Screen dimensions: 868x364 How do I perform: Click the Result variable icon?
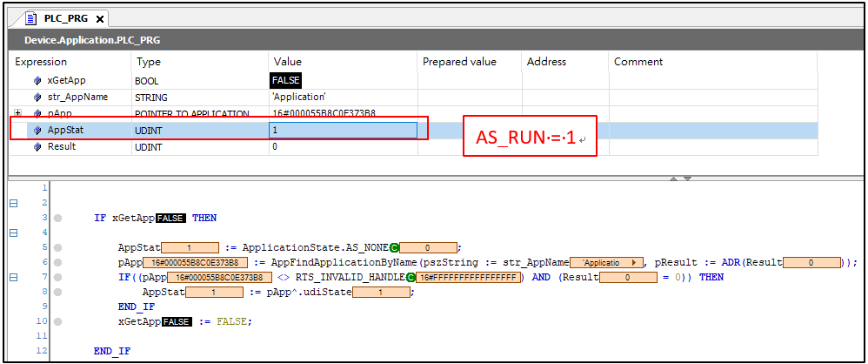(37, 147)
